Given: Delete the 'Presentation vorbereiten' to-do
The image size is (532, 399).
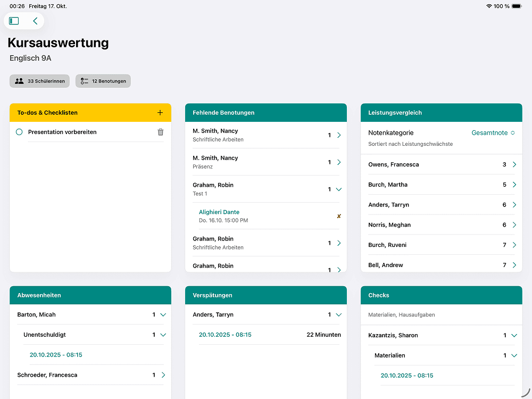Looking at the screenshot, I should click(x=161, y=132).
